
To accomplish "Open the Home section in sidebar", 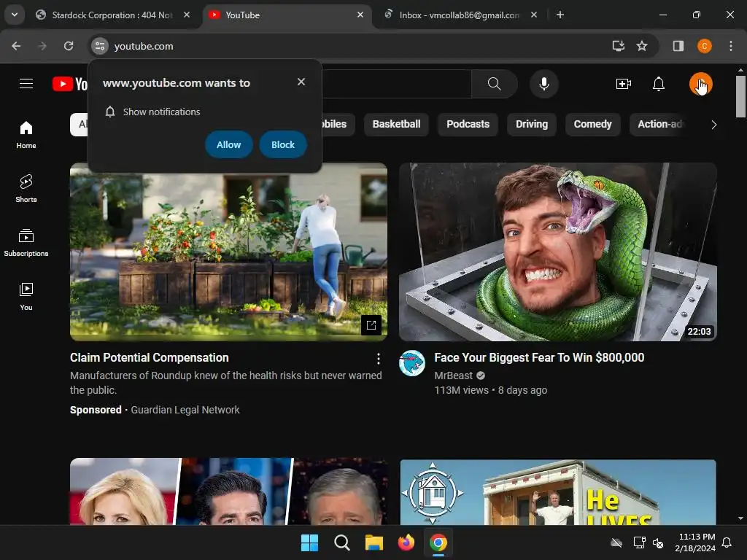I will tap(26, 135).
